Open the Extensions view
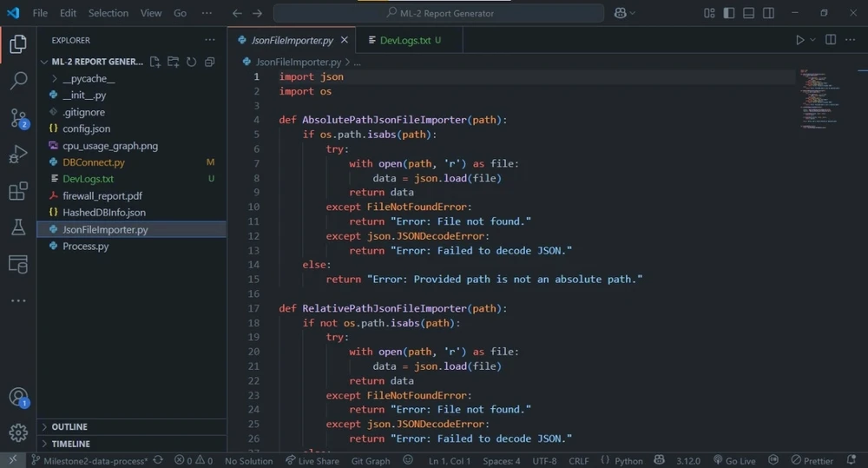 pos(18,191)
